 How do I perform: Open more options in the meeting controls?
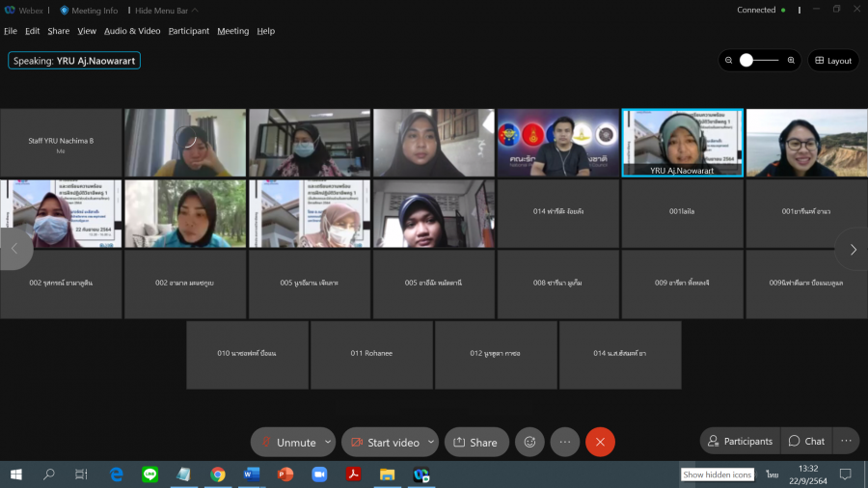point(565,442)
